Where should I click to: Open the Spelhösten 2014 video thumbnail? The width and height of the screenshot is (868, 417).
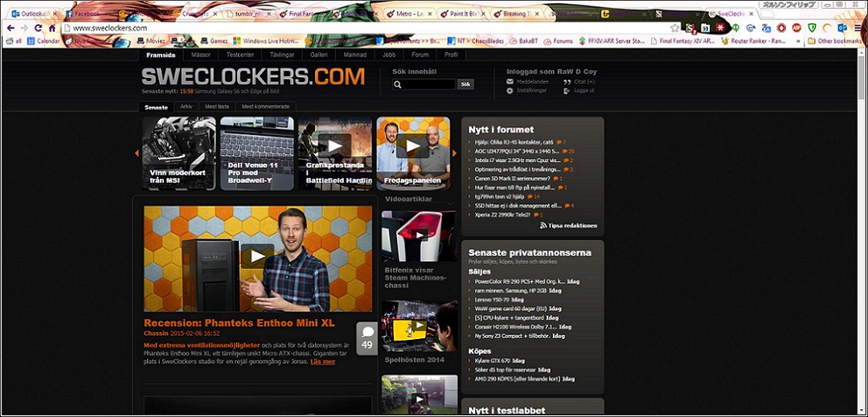click(419, 325)
